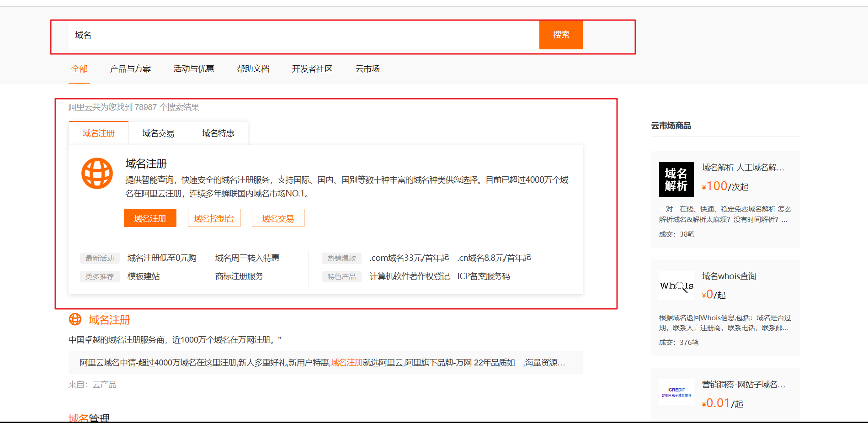Viewport: 868px width, 423px height.
Task: Open the .cn域名8.8元/首年起 link
Action: [494, 258]
